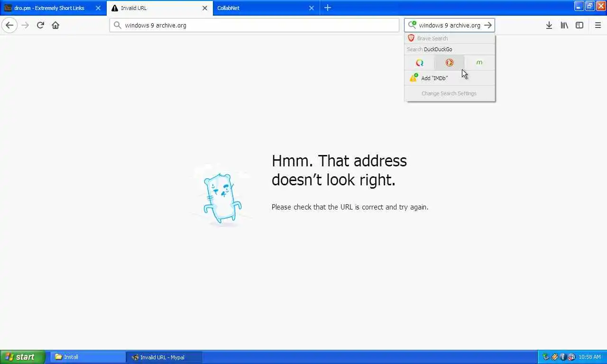This screenshot has height=364, width=607.
Task: Close the Invalid URL tab
Action: (x=205, y=8)
